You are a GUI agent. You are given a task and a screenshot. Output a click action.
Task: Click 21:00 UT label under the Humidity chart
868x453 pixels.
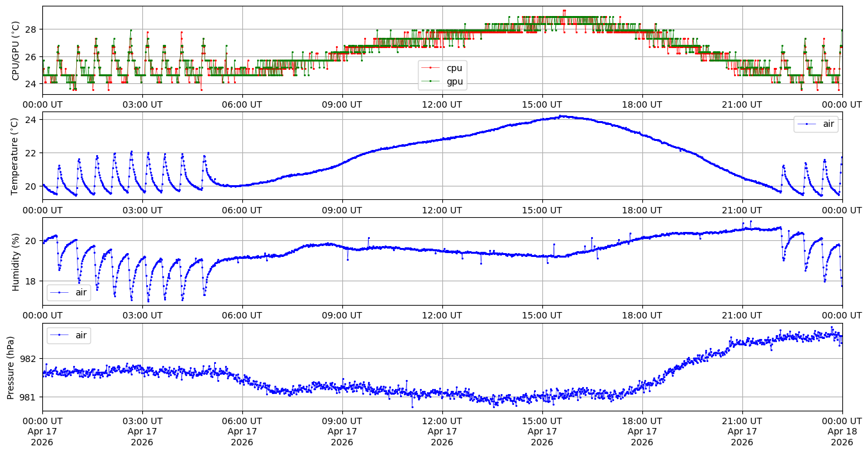click(x=742, y=315)
